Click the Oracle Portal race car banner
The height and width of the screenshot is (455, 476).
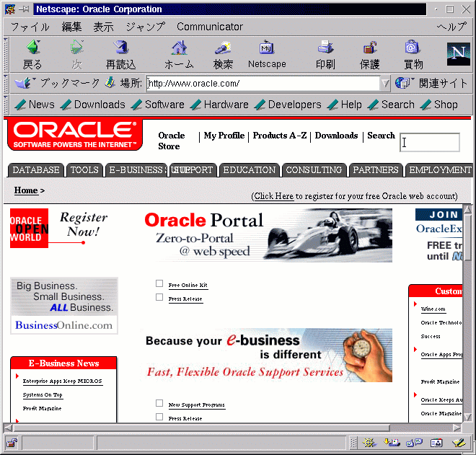[x=268, y=235]
